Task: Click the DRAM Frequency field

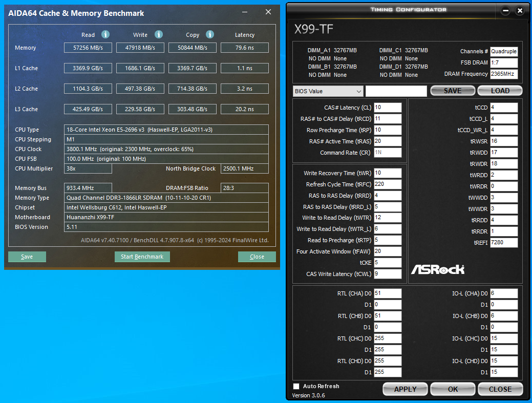Action: (504, 74)
